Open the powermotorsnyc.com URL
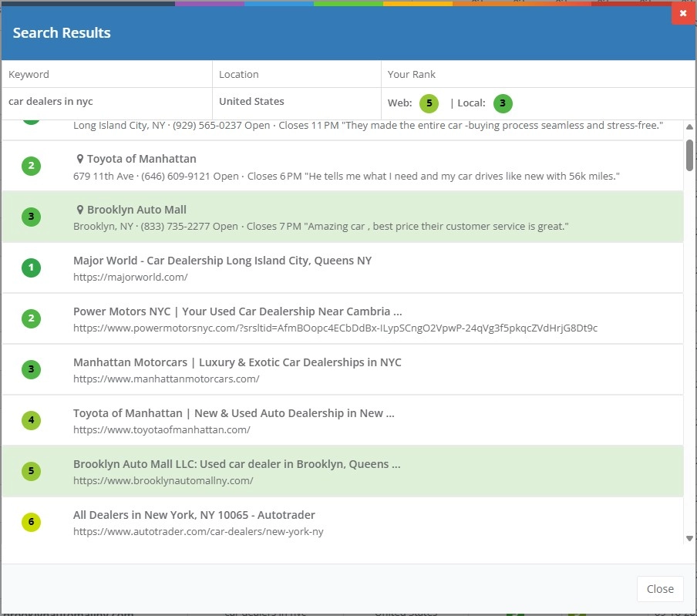 (x=335, y=328)
